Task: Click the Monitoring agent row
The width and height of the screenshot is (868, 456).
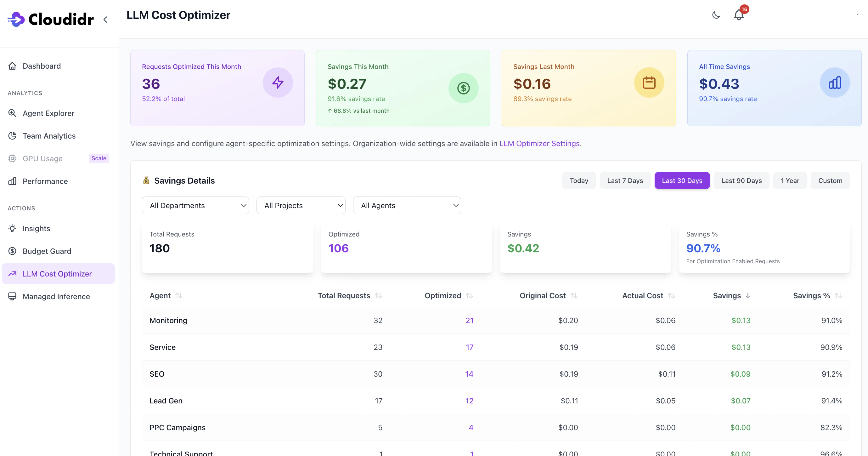Action: [168, 320]
